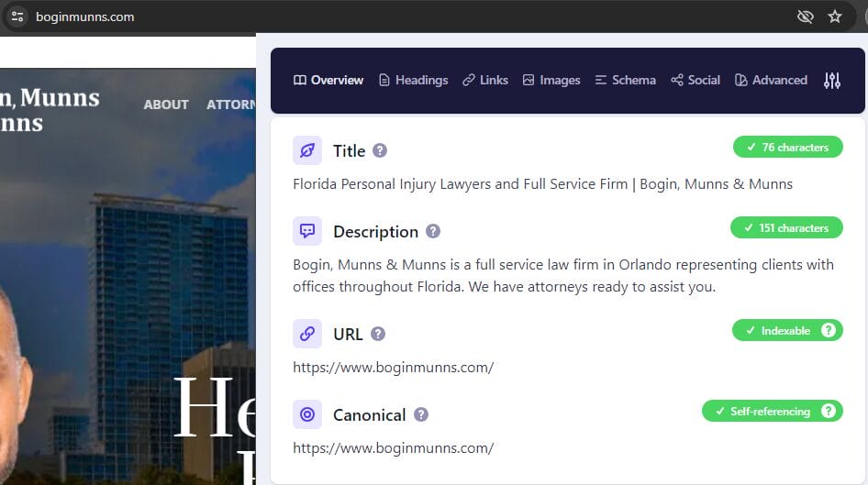Click the Self-referencing status badge

pos(773,411)
